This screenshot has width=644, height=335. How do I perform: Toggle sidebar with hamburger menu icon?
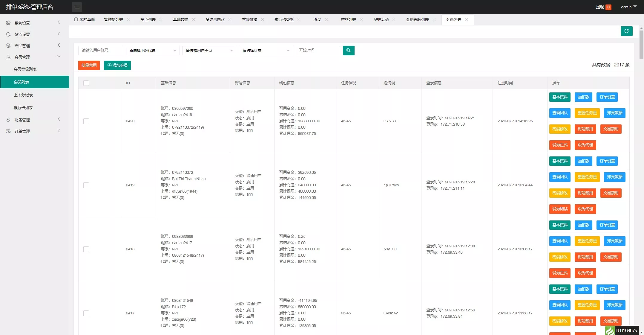coord(77,7)
